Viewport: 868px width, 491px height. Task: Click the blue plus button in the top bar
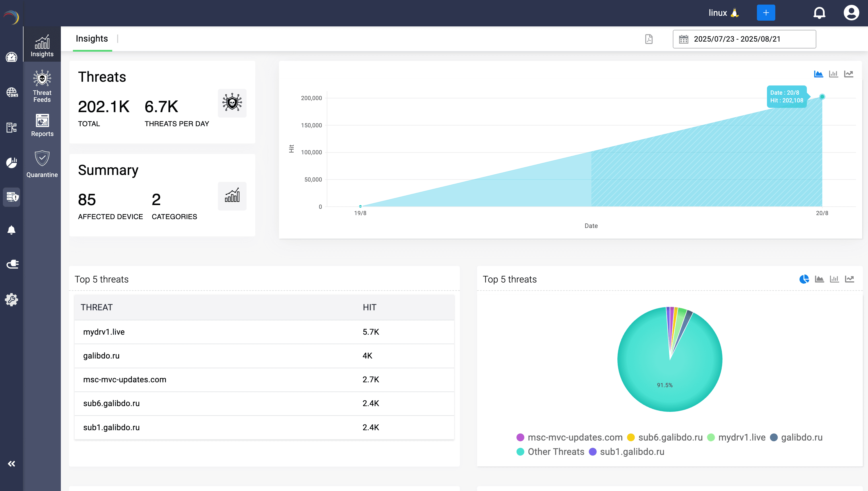pos(766,13)
